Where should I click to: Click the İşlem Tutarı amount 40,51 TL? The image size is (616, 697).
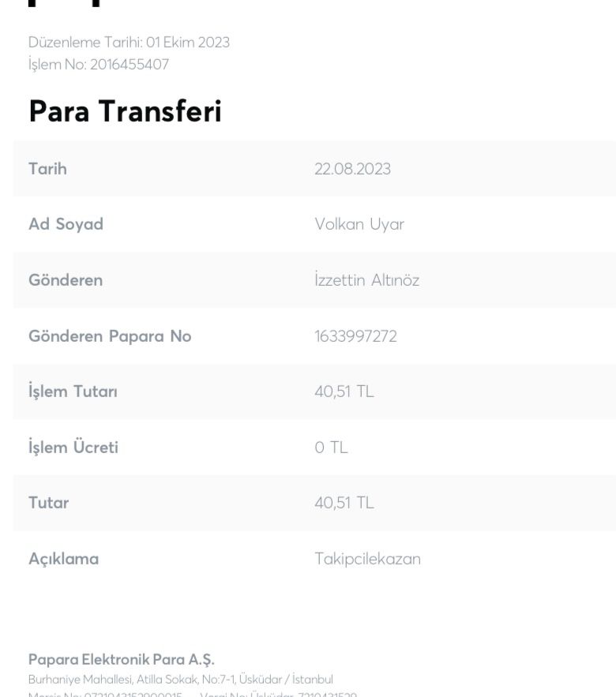[x=344, y=392]
